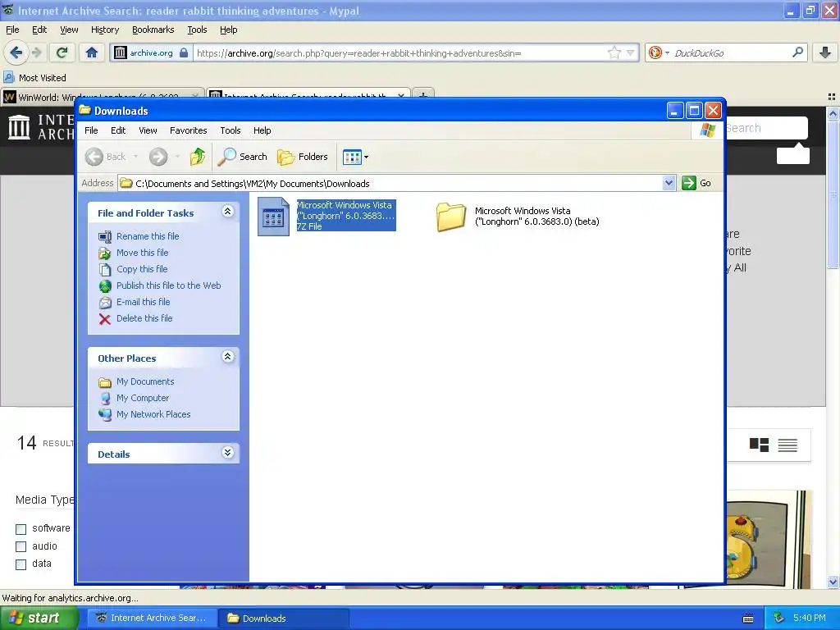Screen dimensions: 840x630
Task: Click the Explorer Back button
Action: tap(106, 157)
